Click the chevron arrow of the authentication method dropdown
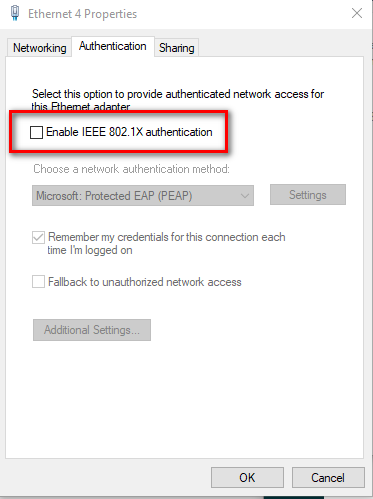Viewport: 373px width, 499px height. tap(245, 196)
